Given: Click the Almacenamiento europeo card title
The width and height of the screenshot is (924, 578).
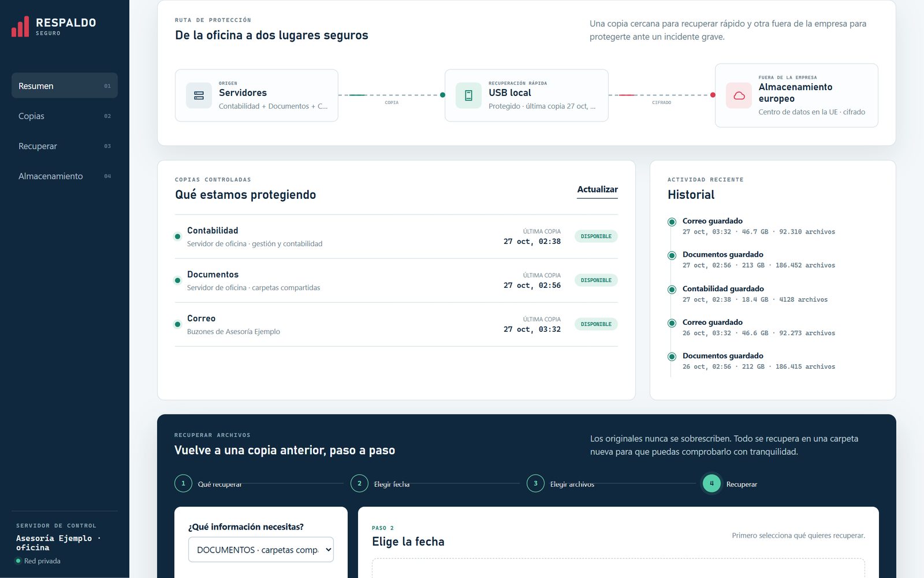Looking at the screenshot, I should click(795, 92).
